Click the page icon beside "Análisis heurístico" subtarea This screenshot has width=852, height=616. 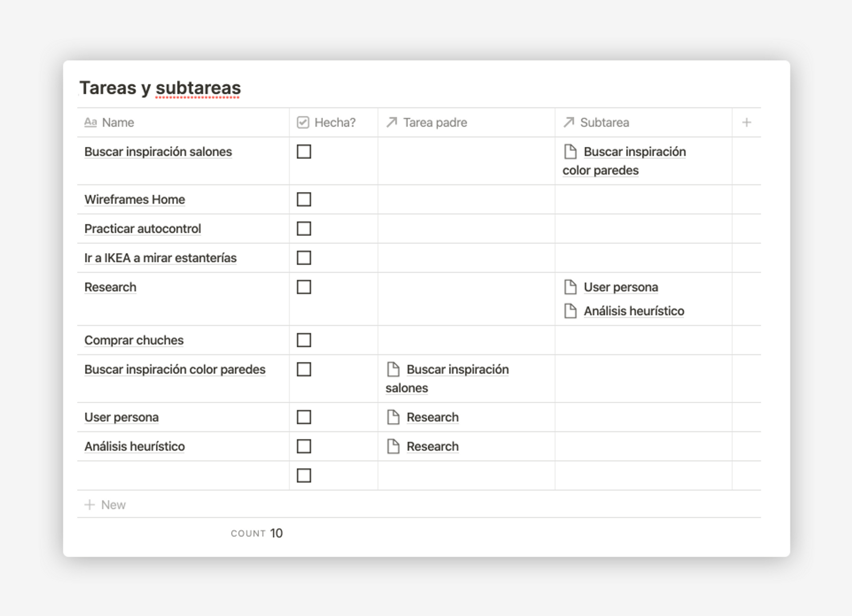pyautogui.click(x=570, y=311)
